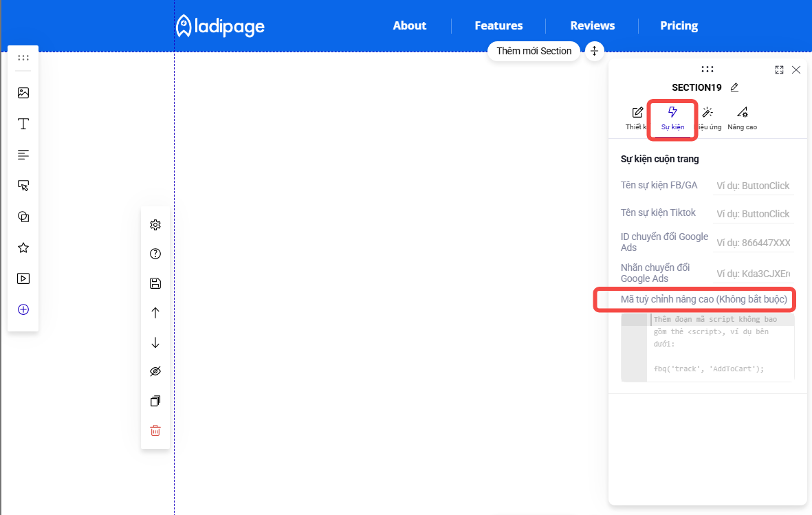
Task: Click the Thêm mới Section button
Action: (x=534, y=51)
